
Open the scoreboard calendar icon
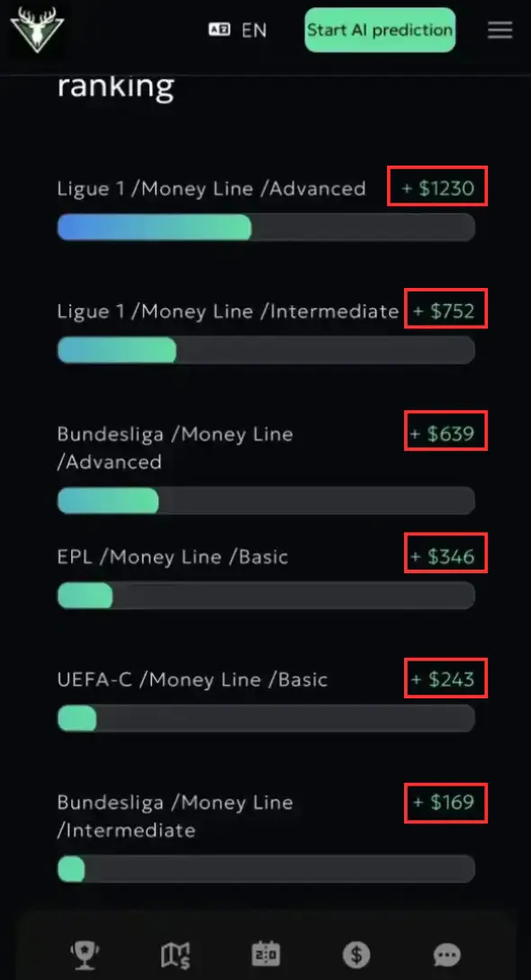click(x=265, y=955)
